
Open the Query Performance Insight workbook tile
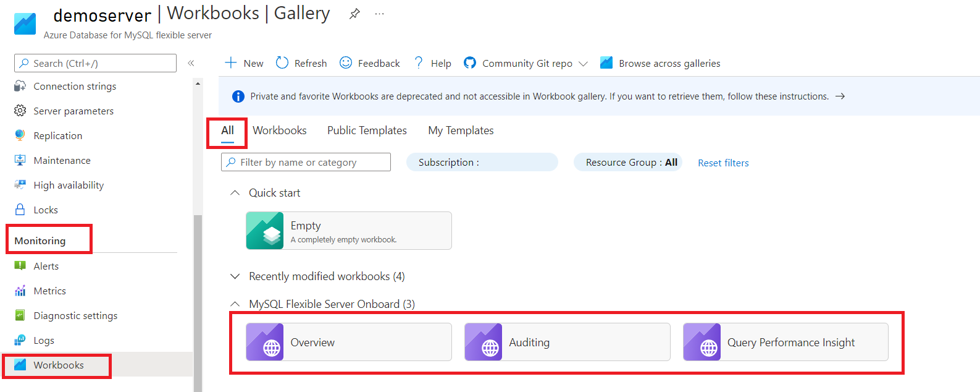click(785, 342)
